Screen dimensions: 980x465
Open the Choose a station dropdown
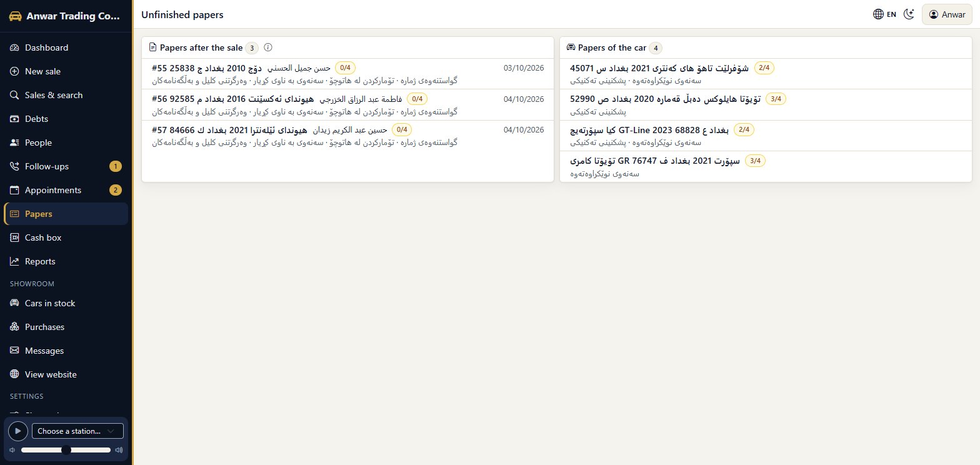(x=77, y=431)
